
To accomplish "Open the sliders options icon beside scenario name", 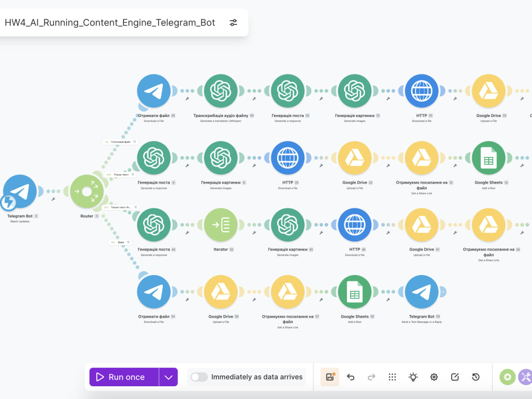I will (234, 23).
